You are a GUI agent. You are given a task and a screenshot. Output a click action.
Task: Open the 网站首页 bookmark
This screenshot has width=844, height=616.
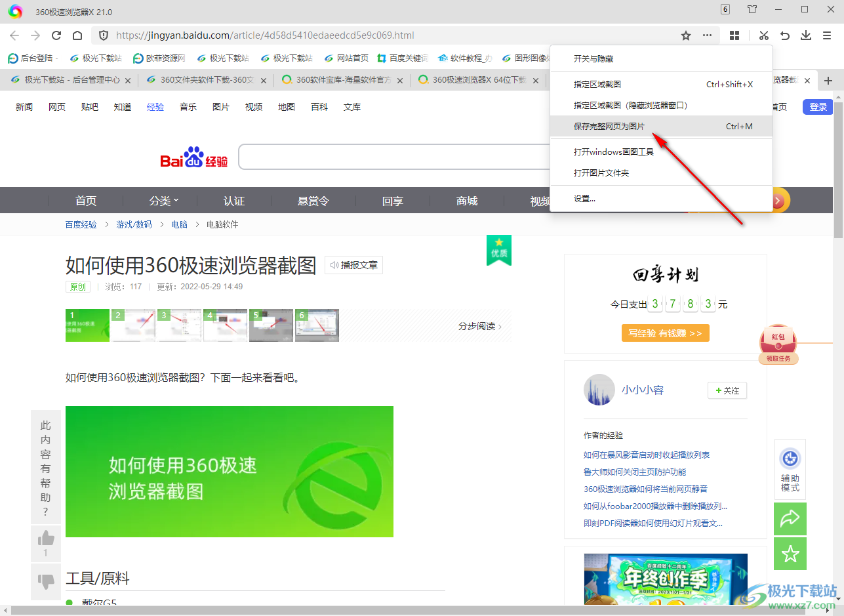click(346, 58)
